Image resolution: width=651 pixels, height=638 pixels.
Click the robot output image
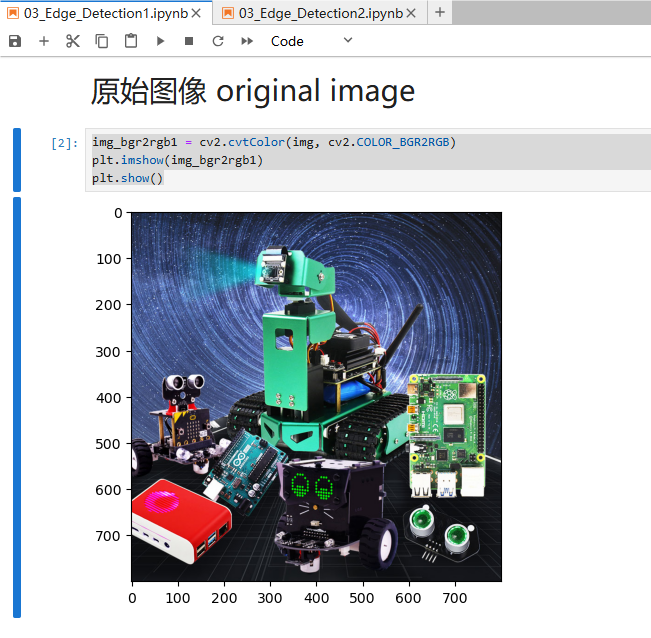[x=316, y=397]
